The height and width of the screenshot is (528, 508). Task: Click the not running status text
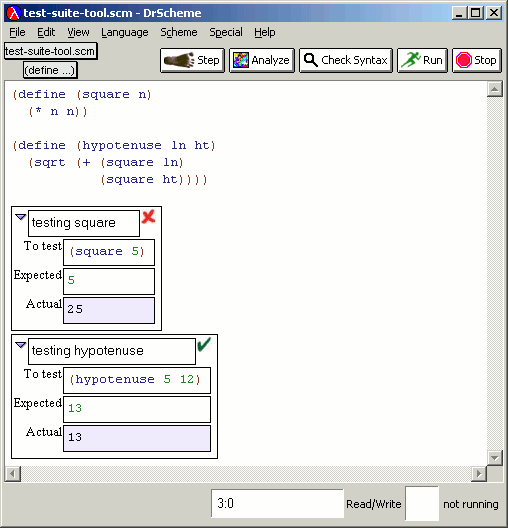(471, 504)
